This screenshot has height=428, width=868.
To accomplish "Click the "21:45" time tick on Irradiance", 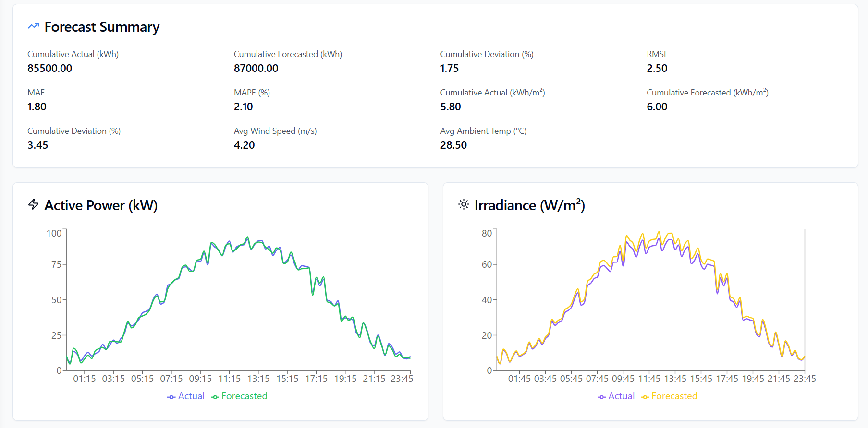I will click(779, 379).
